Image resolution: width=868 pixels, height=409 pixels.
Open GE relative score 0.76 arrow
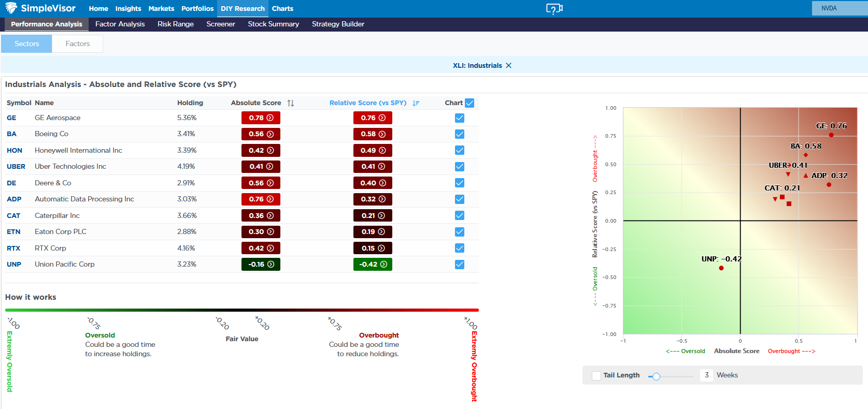tap(382, 118)
